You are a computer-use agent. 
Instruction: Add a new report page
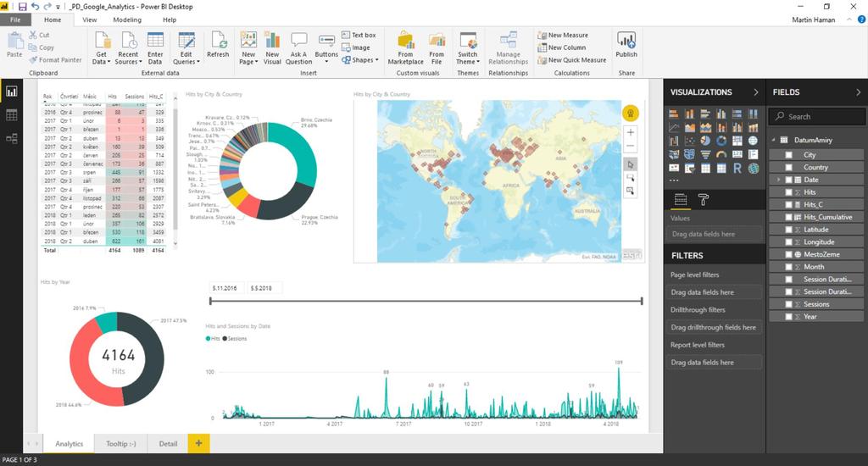coord(198,443)
